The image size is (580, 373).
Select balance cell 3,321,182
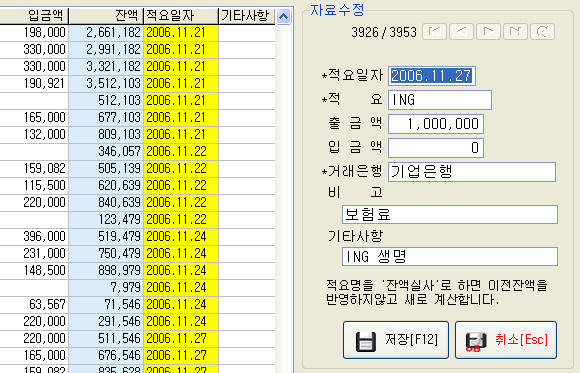click(106, 67)
